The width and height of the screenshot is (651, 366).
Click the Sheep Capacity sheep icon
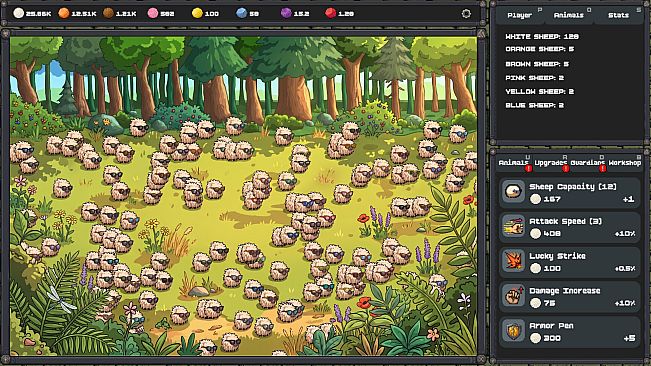(x=514, y=192)
